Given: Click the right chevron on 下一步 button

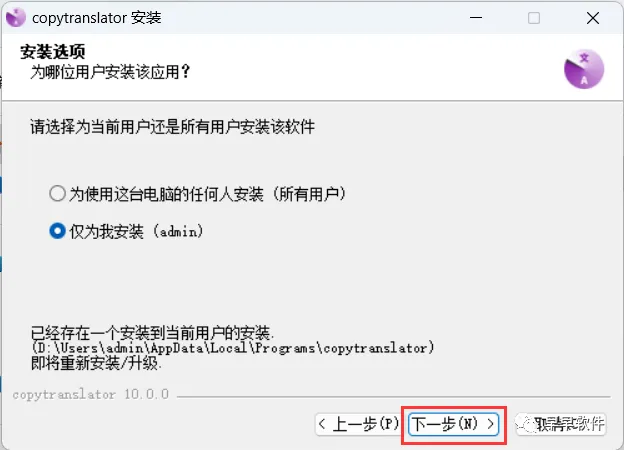Looking at the screenshot, I should 490,424.
